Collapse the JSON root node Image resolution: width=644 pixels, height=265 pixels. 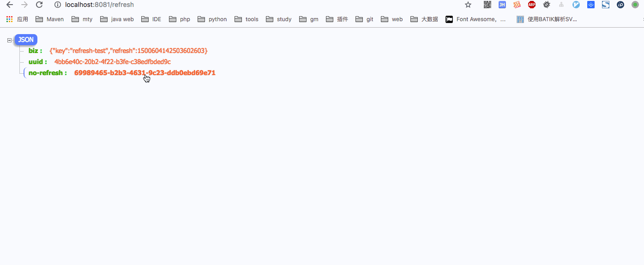pos(10,40)
